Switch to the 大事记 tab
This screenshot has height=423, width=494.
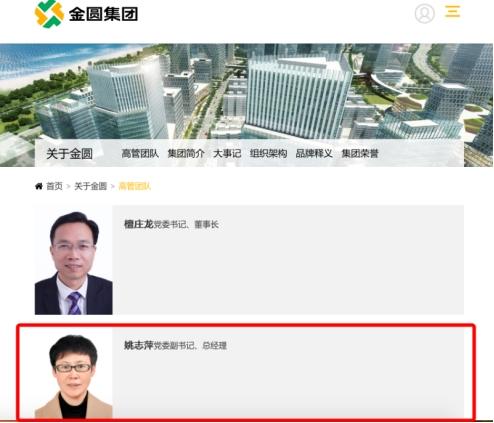pyautogui.click(x=227, y=153)
